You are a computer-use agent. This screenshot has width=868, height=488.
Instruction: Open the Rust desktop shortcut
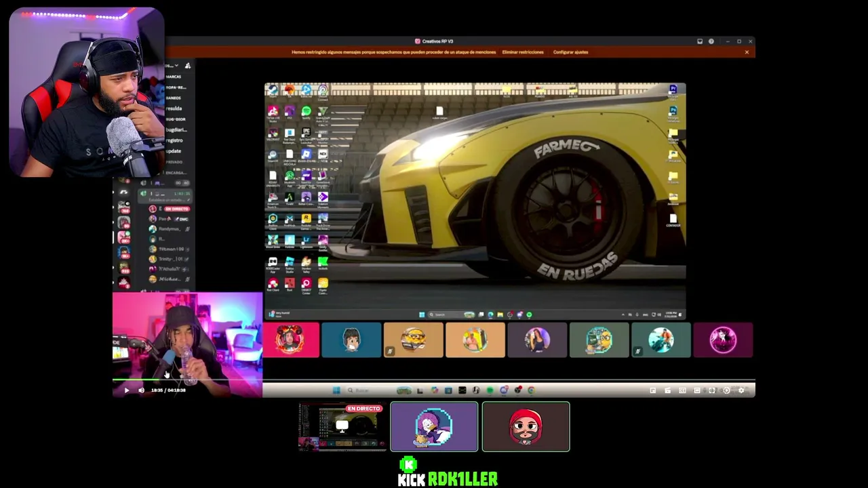[x=290, y=285]
